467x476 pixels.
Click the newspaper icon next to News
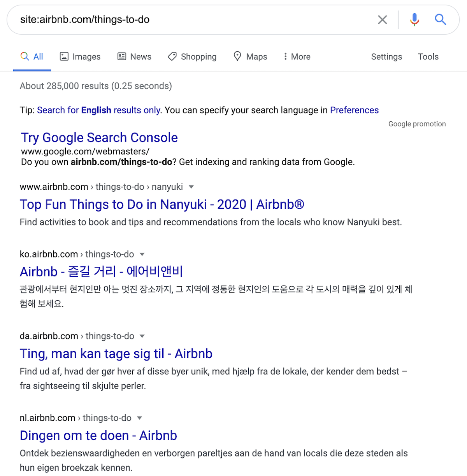[122, 56]
